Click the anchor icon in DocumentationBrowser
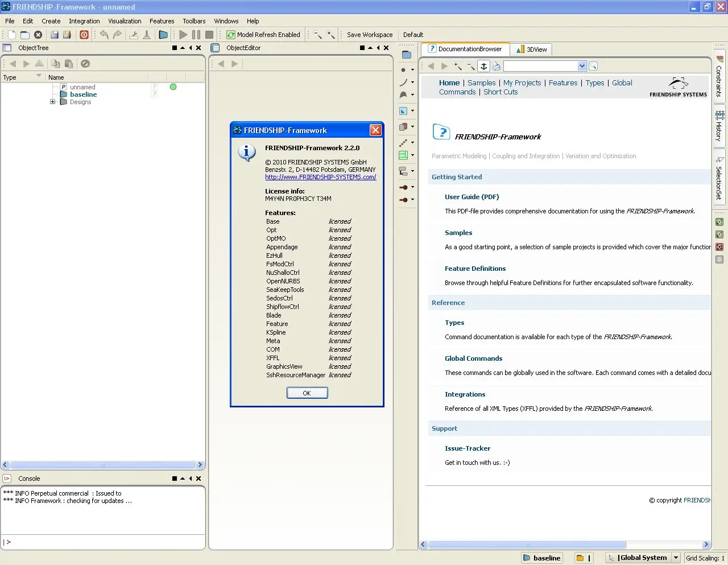This screenshot has width=728, height=565. 484,66
